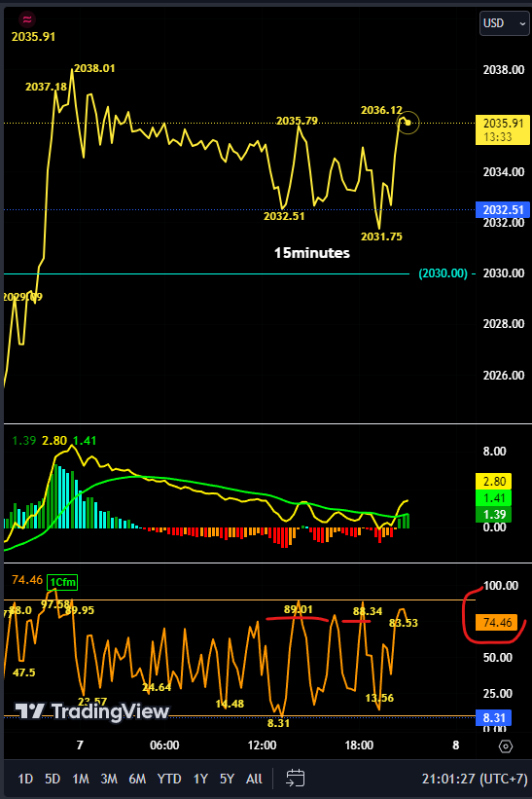Click the bright green 1.41 scale label

494,498
